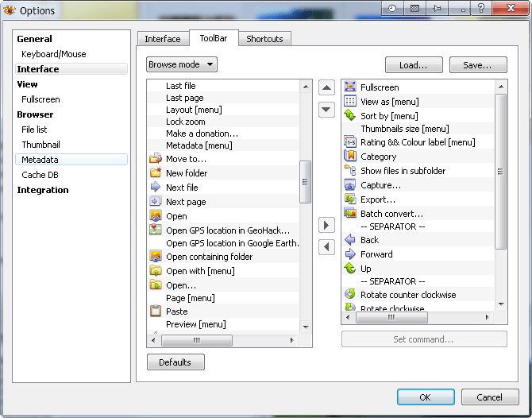Click the Load… button
Image resolution: width=532 pixels, height=418 pixels.
pyautogui.click(x=414, y=65)
